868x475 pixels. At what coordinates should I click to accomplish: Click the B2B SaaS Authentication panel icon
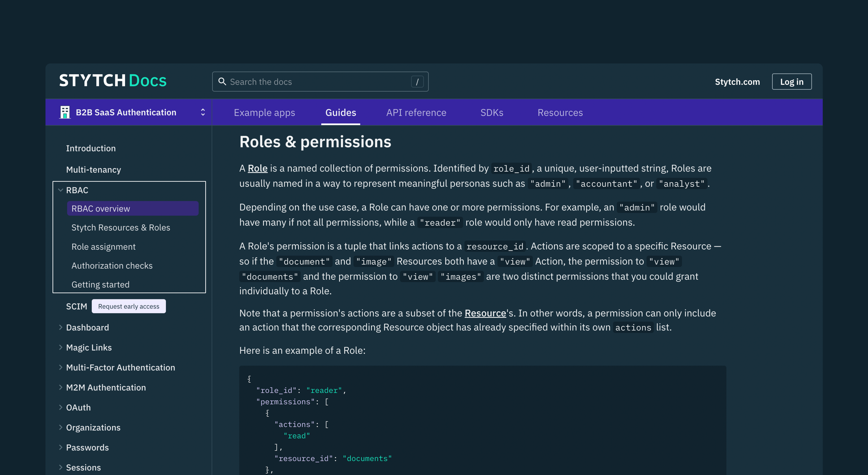point(64,112)
